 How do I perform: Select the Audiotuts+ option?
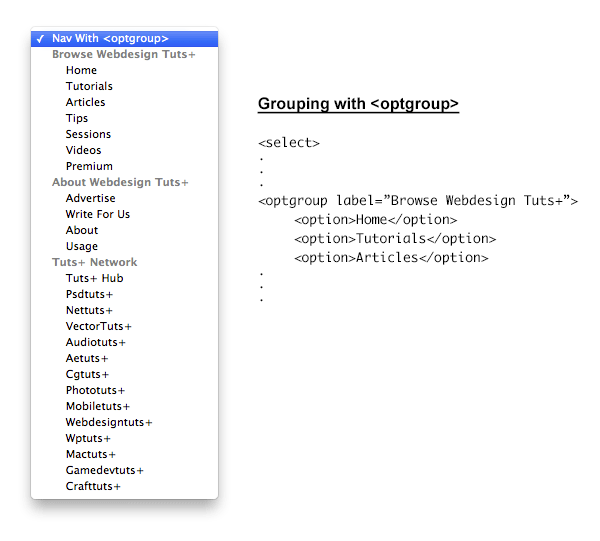coord(124,342)
